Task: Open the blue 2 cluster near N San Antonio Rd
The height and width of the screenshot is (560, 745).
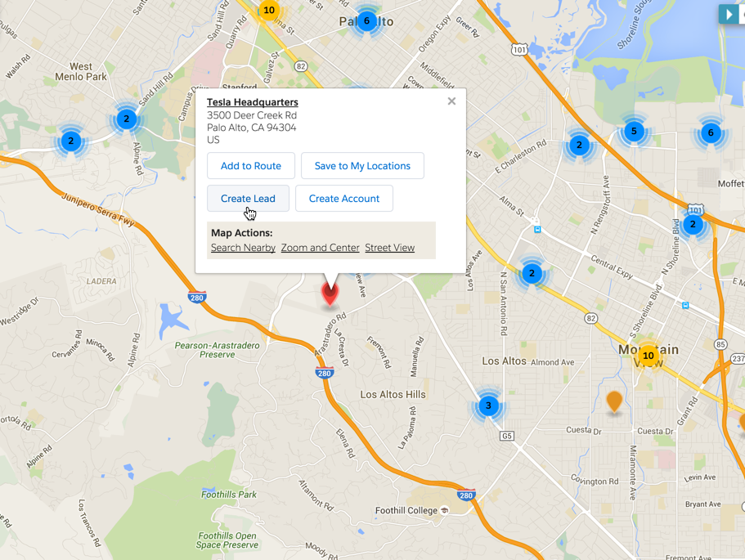Action: (532, 273)
